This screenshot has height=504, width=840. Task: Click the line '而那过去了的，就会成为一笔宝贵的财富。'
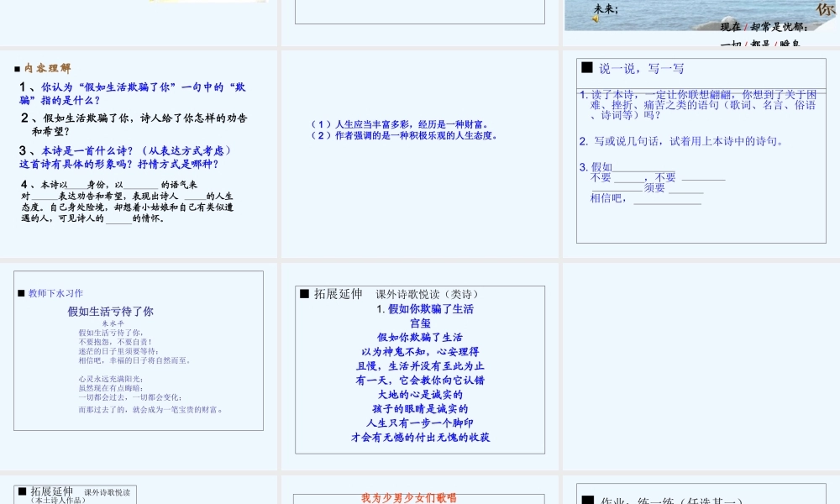point(151,410)
